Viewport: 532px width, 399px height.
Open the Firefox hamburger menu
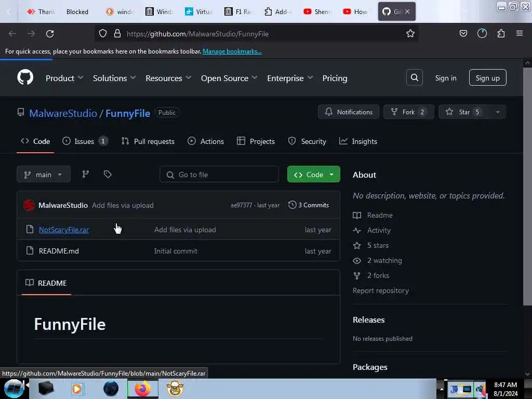tap(520, 33)
